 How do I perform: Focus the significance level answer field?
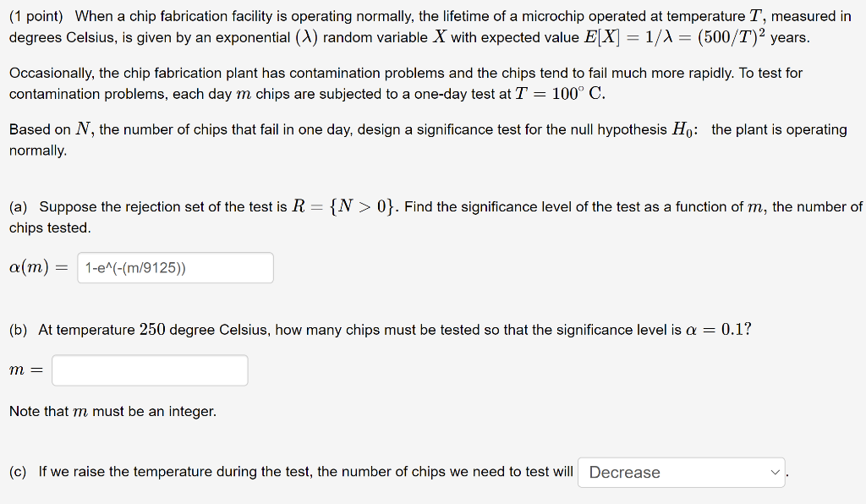[x=174, y=267]
